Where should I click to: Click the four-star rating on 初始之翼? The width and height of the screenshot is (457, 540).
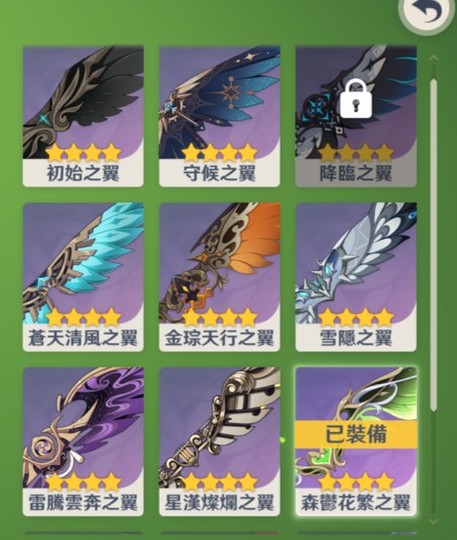point(83,153)
